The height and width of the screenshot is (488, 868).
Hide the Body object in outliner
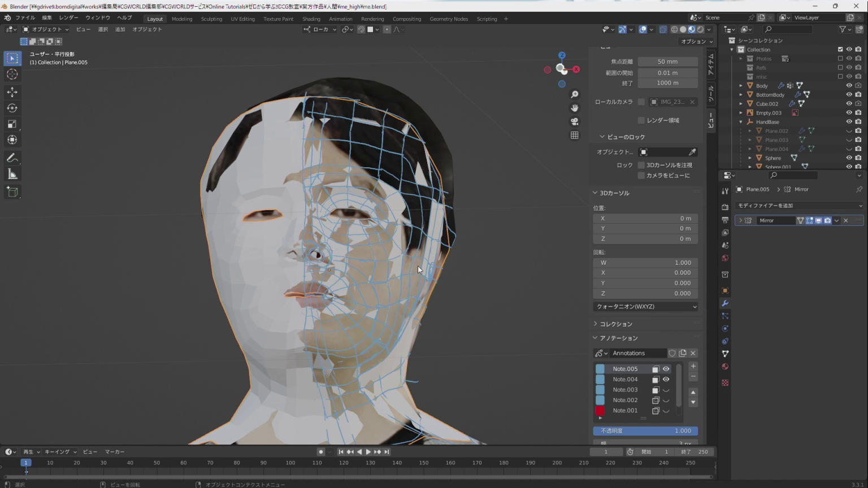pos(849,86)
